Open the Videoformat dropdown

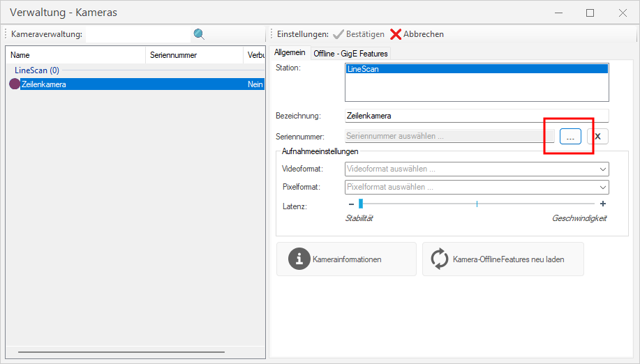pyautogui.click(x=477, y=169)
